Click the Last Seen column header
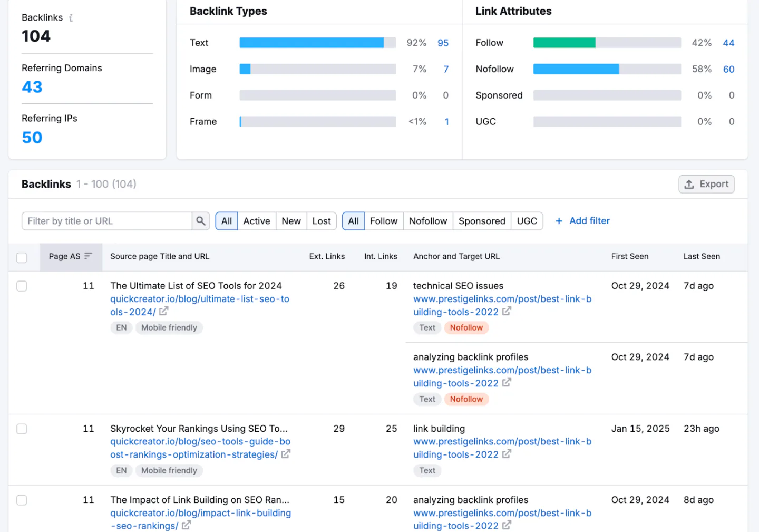Image resolution: width=759 pixels, height=532 pixels. (702, 256)
